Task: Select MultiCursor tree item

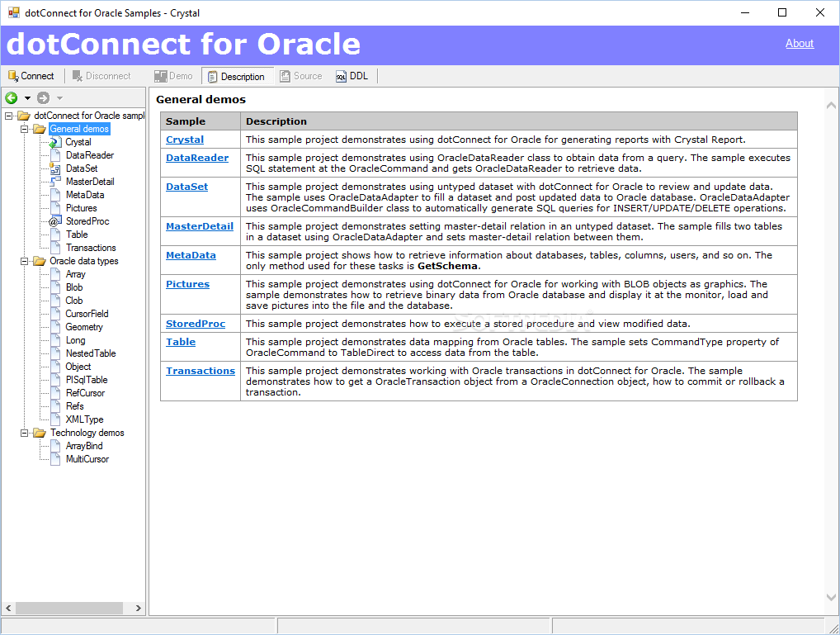Action: coord(87,459)
